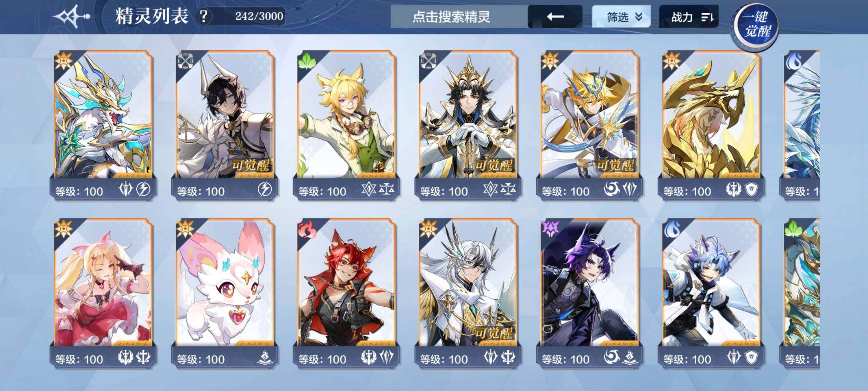
Task: Toggle the 战力 sort order
Action: click(x=689, y=17)
